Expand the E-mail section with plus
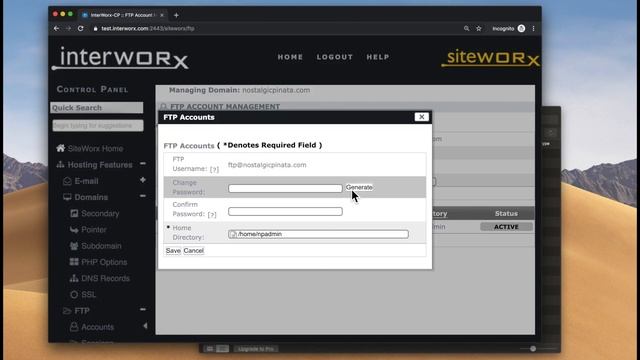The height and width of the screenshot is (360, 640). [x=142, y=180]
